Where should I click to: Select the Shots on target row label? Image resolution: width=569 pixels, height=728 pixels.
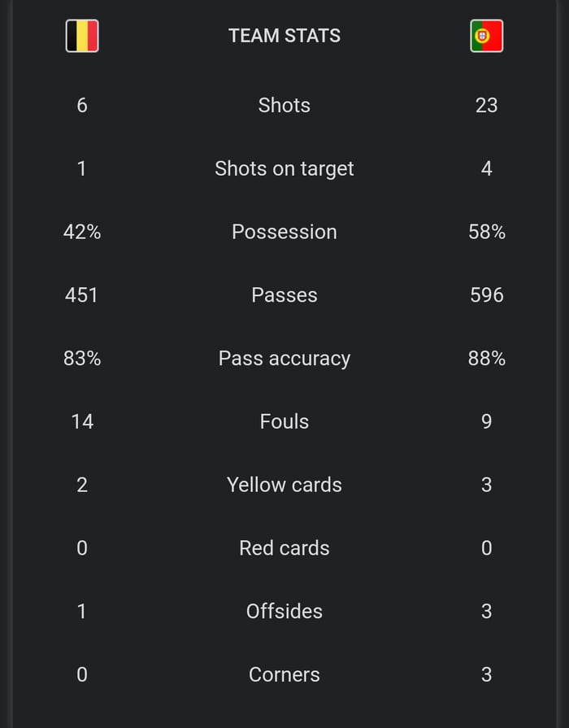pyautogui.click(x=284, y=168)
